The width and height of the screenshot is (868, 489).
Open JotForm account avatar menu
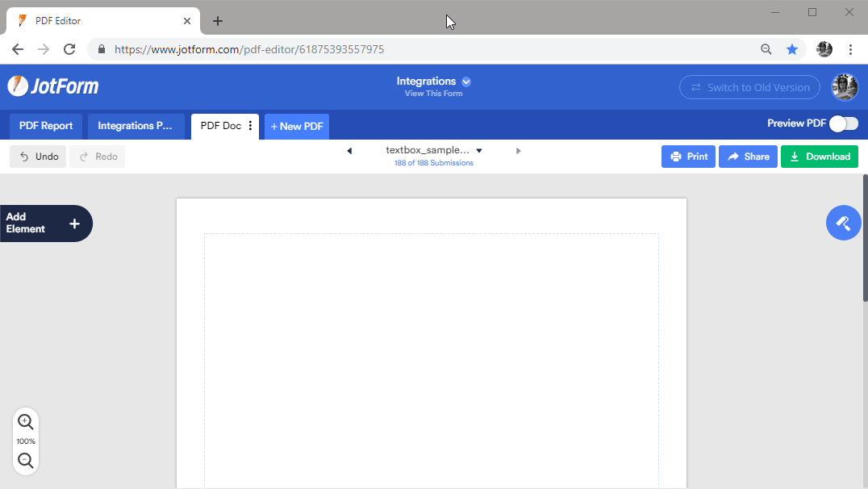[x=845, y=87]
